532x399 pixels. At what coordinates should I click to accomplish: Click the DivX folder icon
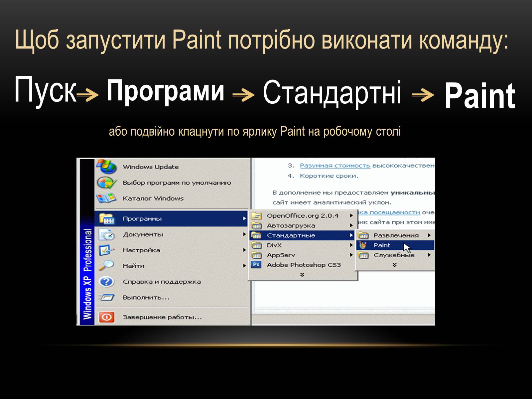click(x=256, y=245)
